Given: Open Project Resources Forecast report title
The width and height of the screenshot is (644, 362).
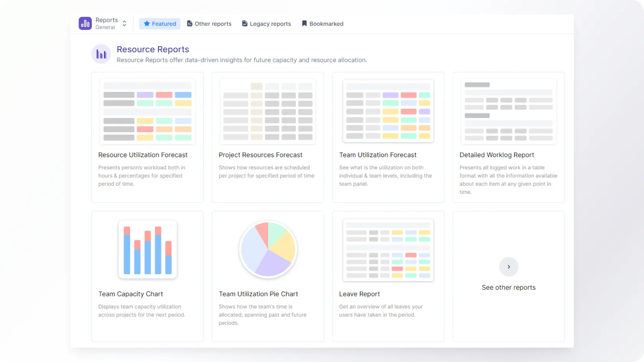Looking at the screenshot, I should 261,155.
